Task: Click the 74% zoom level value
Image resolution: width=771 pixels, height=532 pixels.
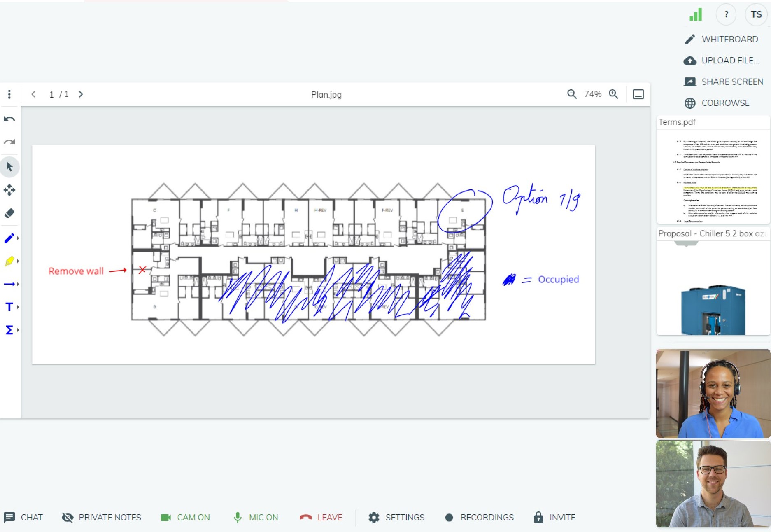Action: point(593,94)
